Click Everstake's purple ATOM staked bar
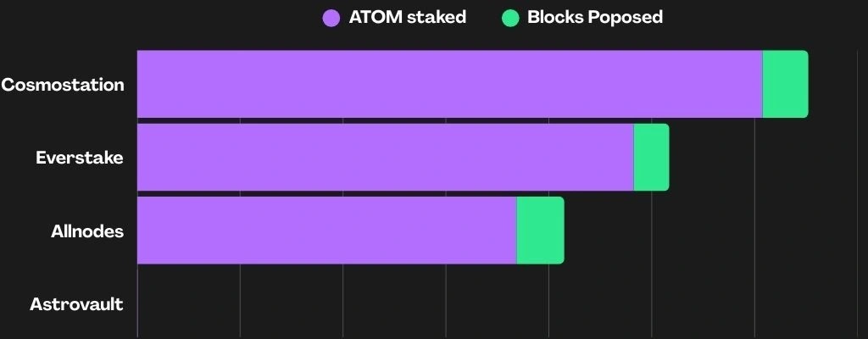868x339 pixels. (385, 158)
